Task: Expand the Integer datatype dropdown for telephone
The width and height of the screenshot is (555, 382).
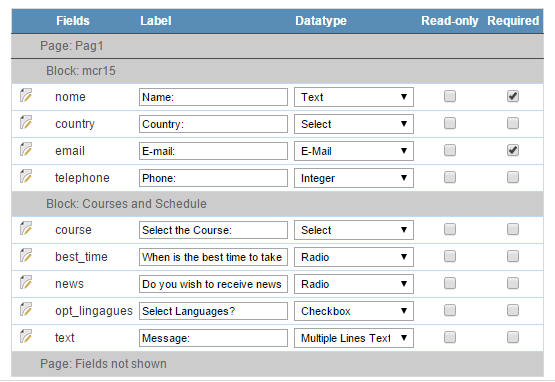Action: pyautogui.click(x=354, y=178)
